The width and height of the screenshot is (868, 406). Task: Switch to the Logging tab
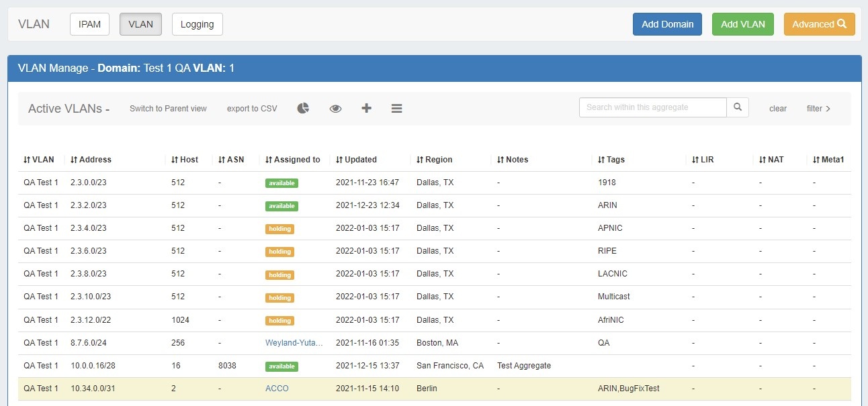[197, 24]
